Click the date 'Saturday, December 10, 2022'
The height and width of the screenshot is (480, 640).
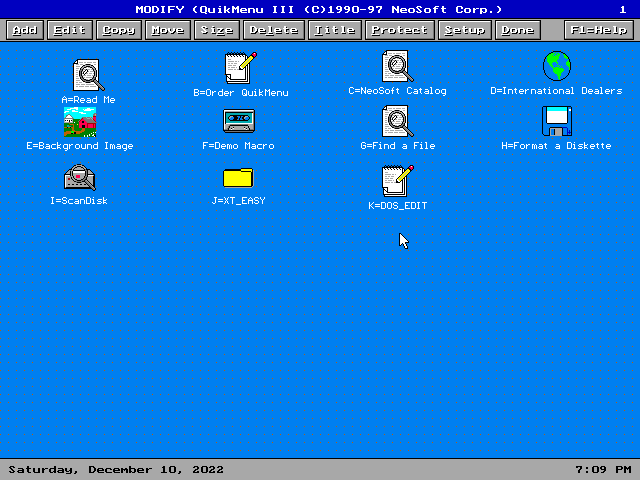116,470
